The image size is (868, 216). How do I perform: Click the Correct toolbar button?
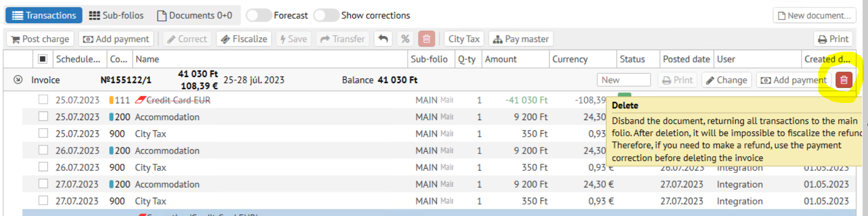(x=187, y=39)
